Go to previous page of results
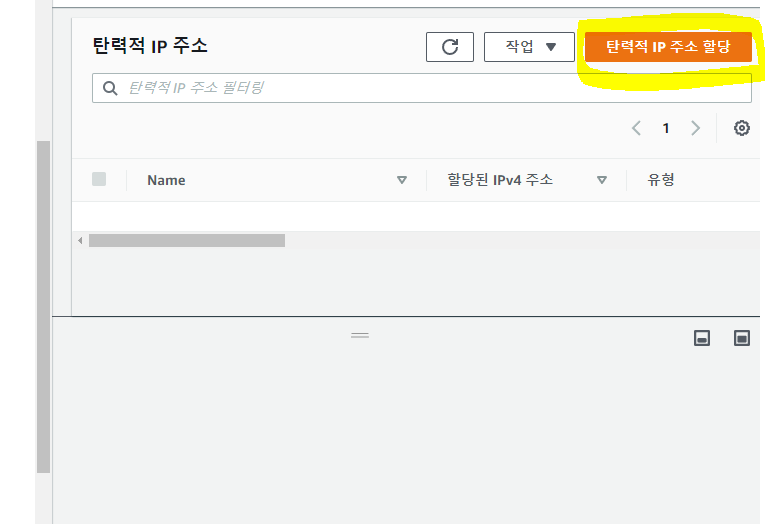The width and height of the screenshot is (765, 524). click(x=636, y=128)
